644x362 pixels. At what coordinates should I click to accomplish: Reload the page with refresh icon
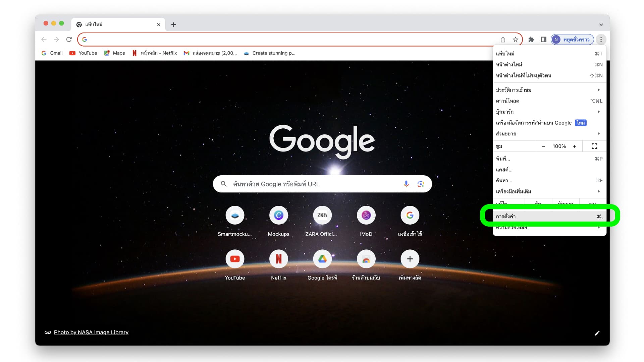tap(69, 40)
